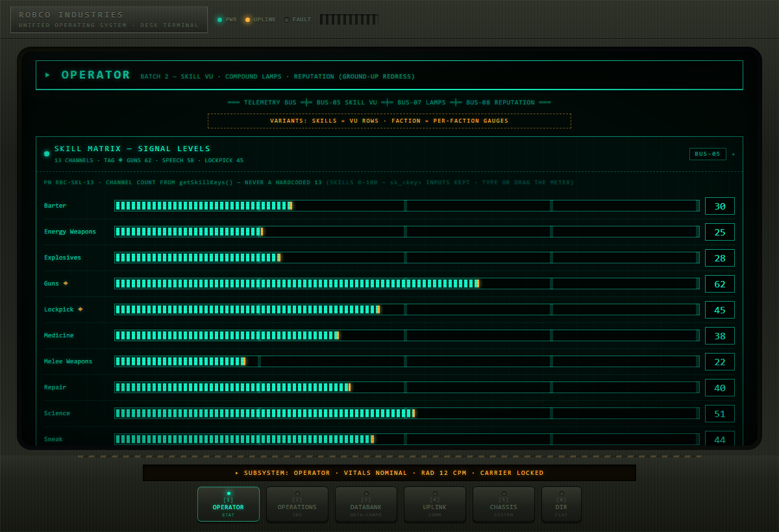
Task: Focus the Medicine value field showing 38
Action: click(720, 335)
